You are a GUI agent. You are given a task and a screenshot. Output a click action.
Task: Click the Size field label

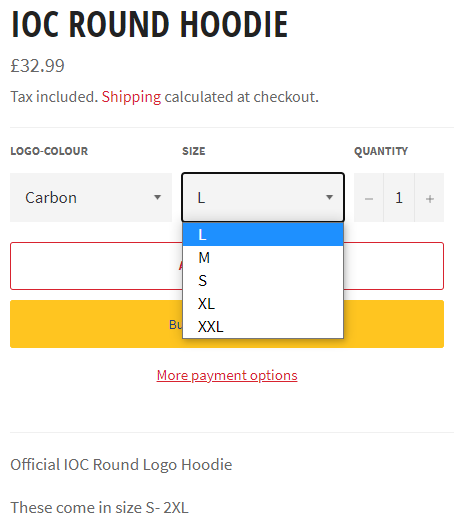tap(194, 151)
